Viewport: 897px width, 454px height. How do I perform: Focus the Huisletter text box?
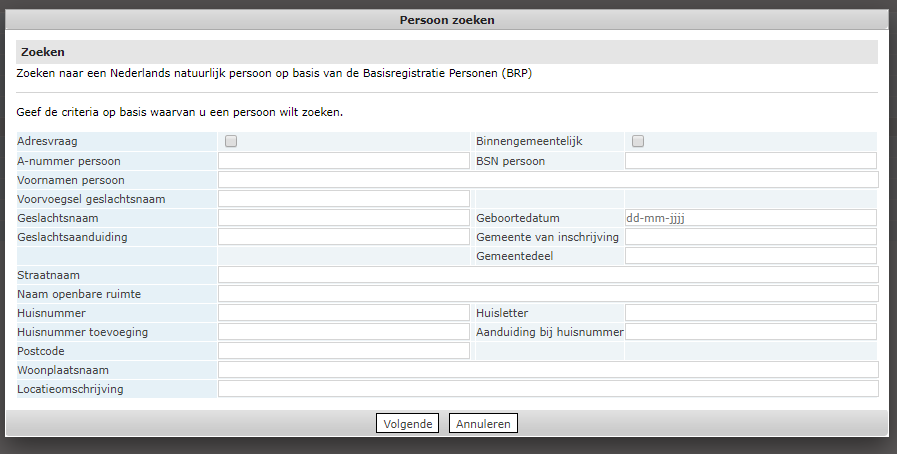[750, 313]
